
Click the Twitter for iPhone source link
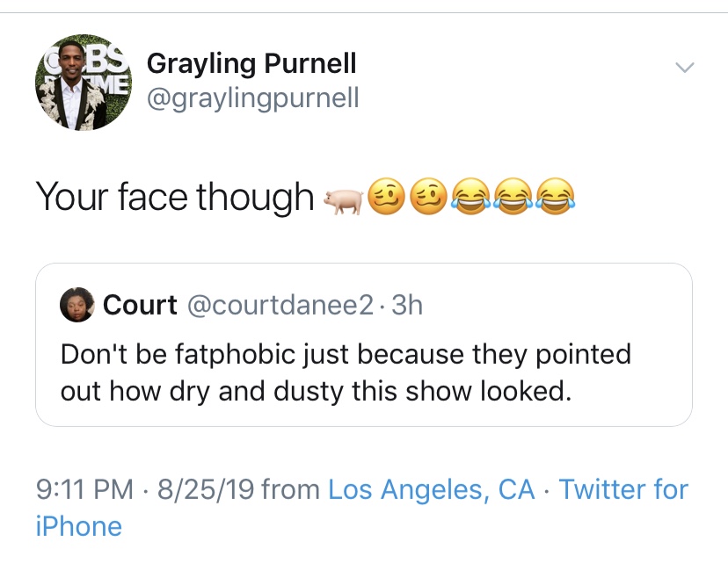pyautogui.click(x=622, y=488)
